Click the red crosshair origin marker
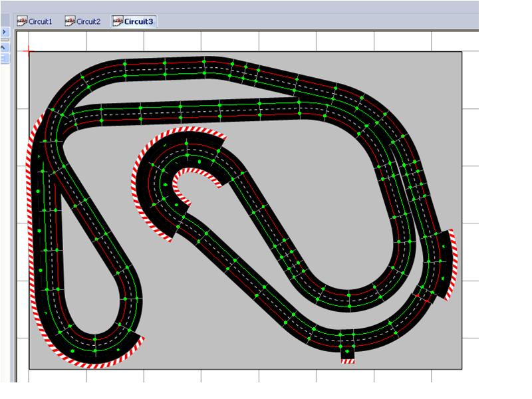The image size is (532, 399). click(x=28, y=51)
